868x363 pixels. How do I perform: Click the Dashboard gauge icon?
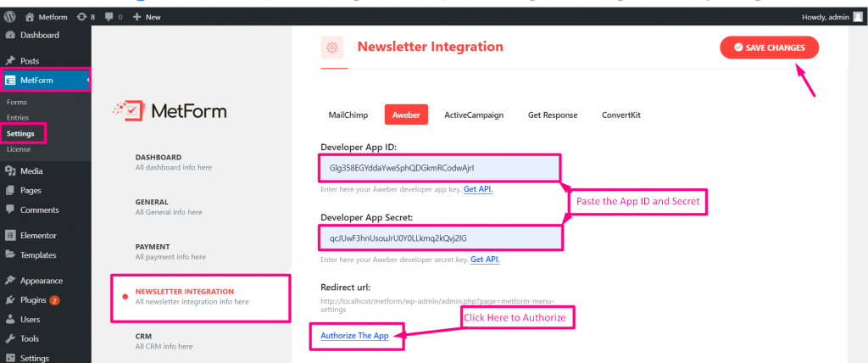tap(10, 35)
